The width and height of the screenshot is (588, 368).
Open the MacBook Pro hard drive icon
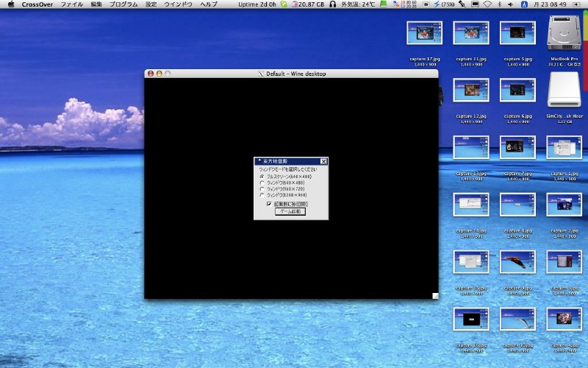point(565,34)
